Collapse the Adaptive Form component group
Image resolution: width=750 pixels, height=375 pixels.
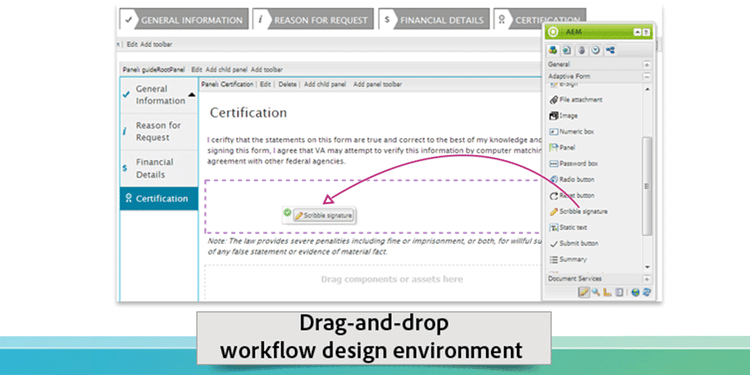tap(647, 77)
